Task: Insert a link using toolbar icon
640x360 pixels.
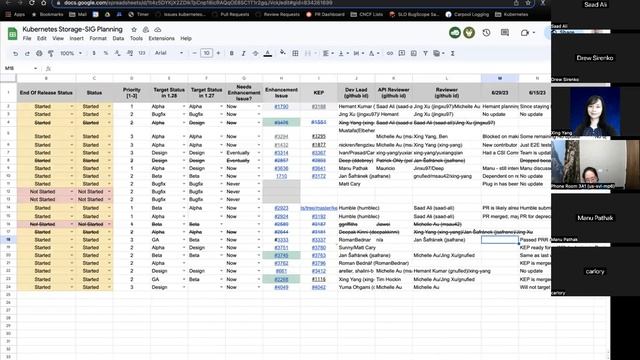Action: pos(390,53)
